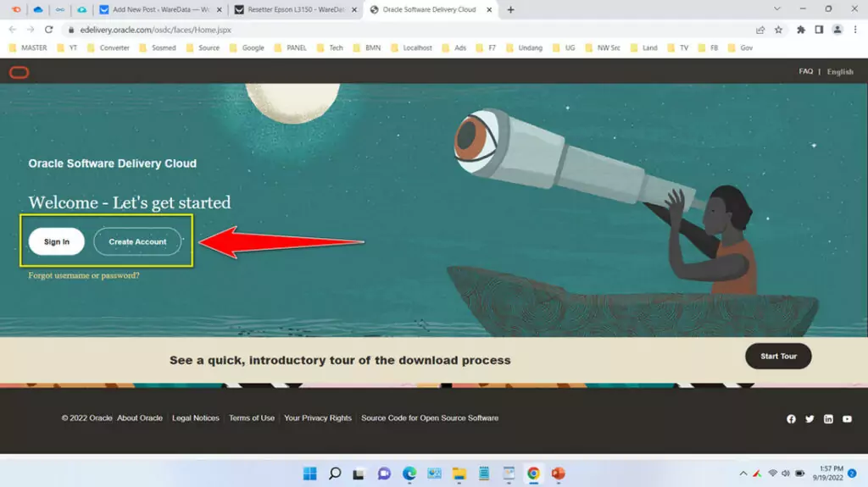Open clock and date in taskbar

pyautogui.click(x=828, y=473)
